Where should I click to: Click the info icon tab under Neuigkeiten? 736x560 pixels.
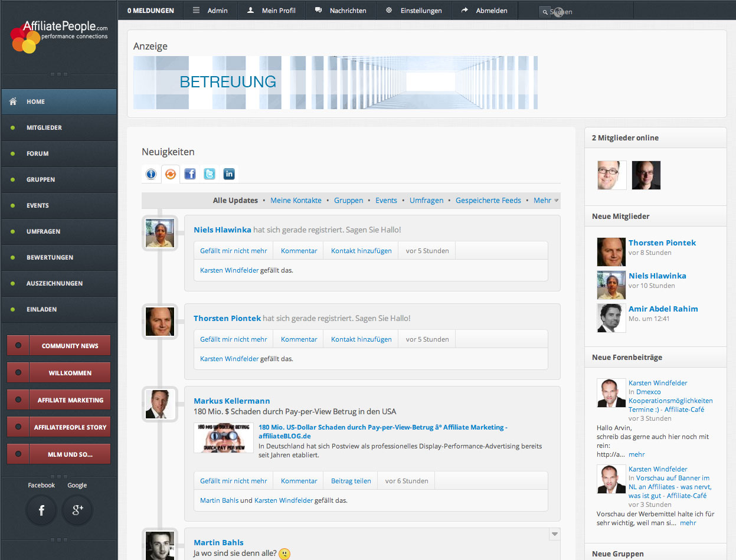pyautogui.click(x=151, y=174)
